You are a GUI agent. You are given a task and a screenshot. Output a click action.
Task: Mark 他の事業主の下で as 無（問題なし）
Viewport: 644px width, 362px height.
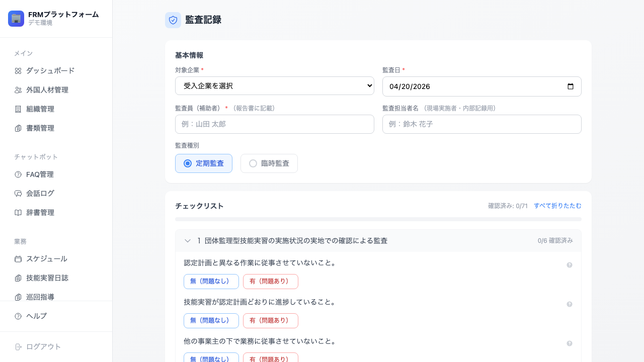[211, 357]
